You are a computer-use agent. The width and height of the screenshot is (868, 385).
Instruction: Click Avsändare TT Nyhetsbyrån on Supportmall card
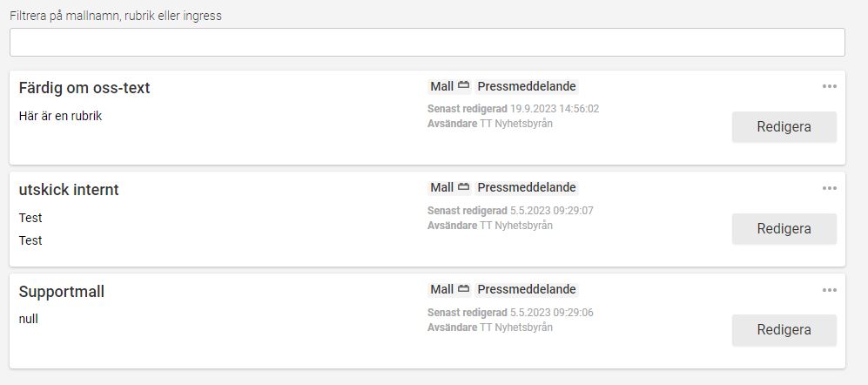click(x=490, y=328)
